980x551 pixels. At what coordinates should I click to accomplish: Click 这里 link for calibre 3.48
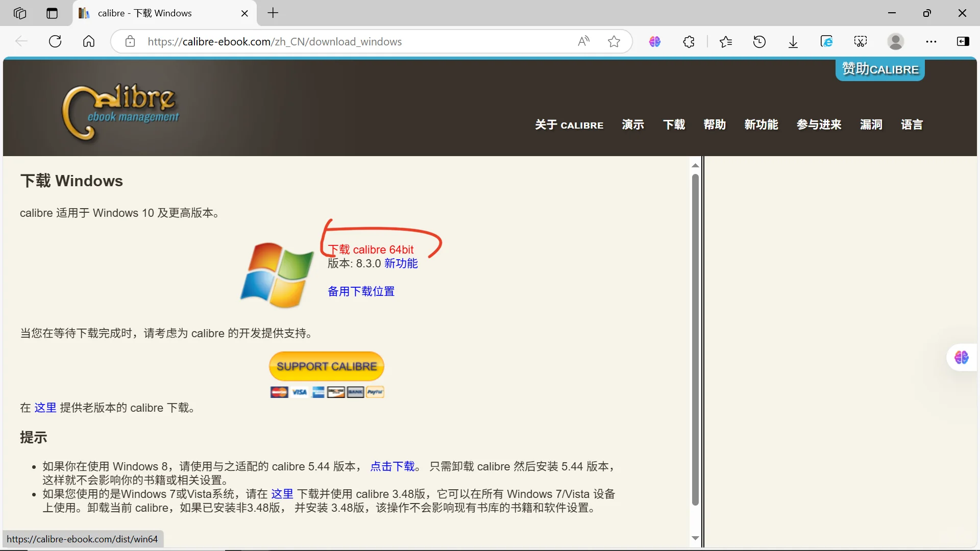[x=282, y=494]
